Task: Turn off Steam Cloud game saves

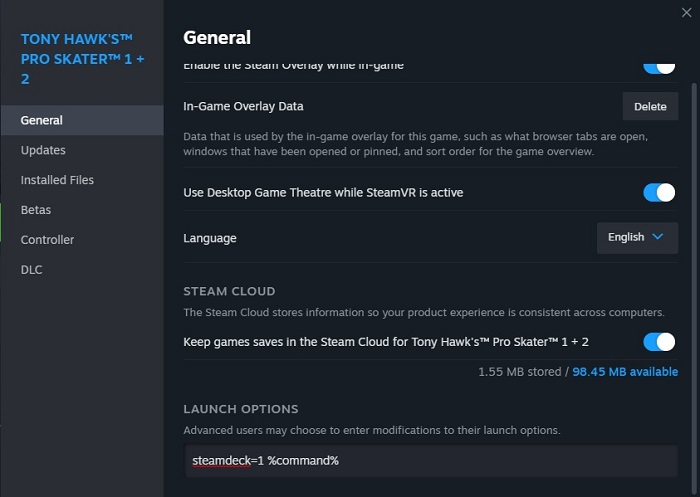Action: point(659,342)
